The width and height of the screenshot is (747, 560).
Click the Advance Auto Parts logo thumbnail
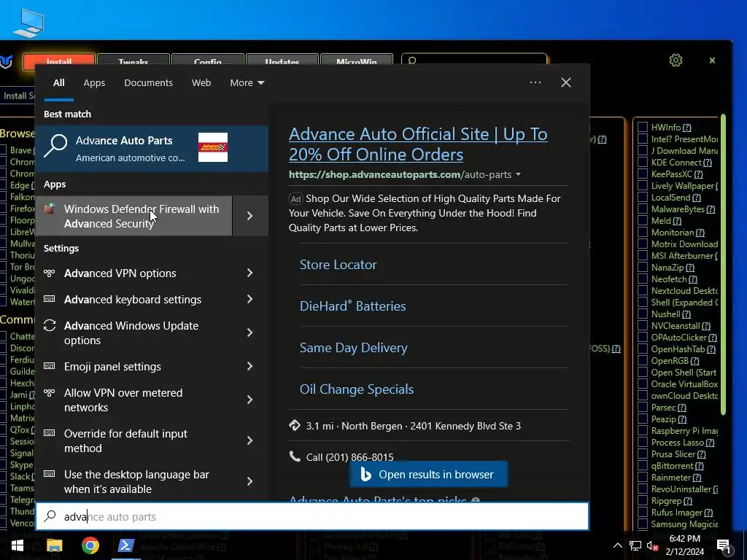212,147
